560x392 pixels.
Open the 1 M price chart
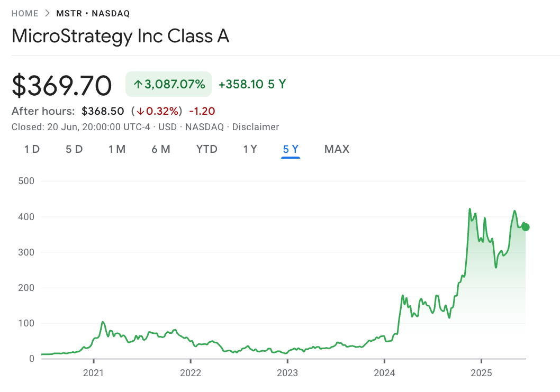(x=117, y=149)
